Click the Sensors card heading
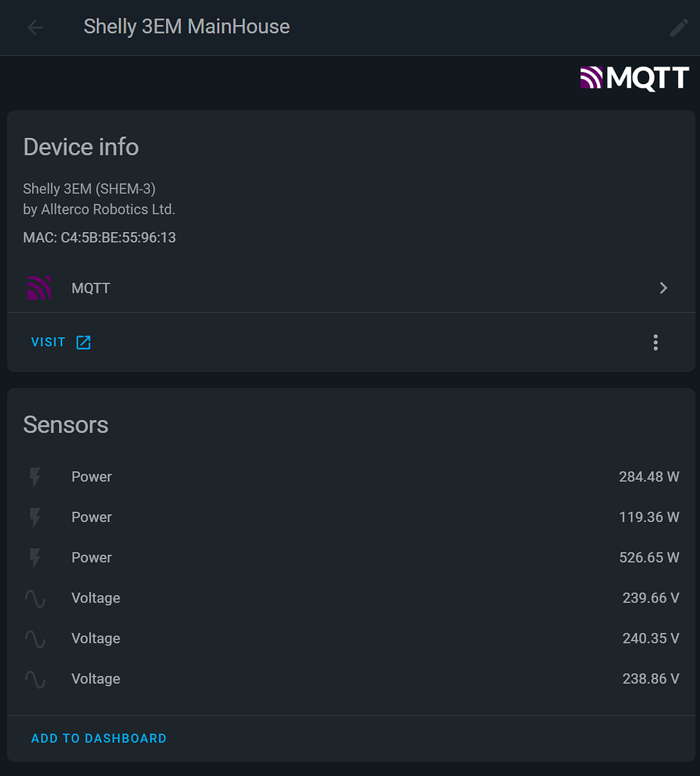Screen dimensions: 700x776 (66, 424)
